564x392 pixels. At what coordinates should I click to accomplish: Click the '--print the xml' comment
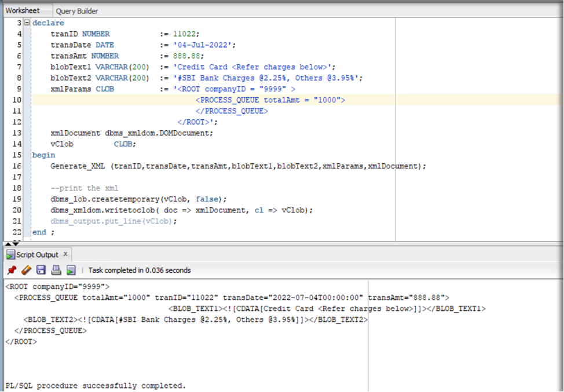tap(84, 188)
